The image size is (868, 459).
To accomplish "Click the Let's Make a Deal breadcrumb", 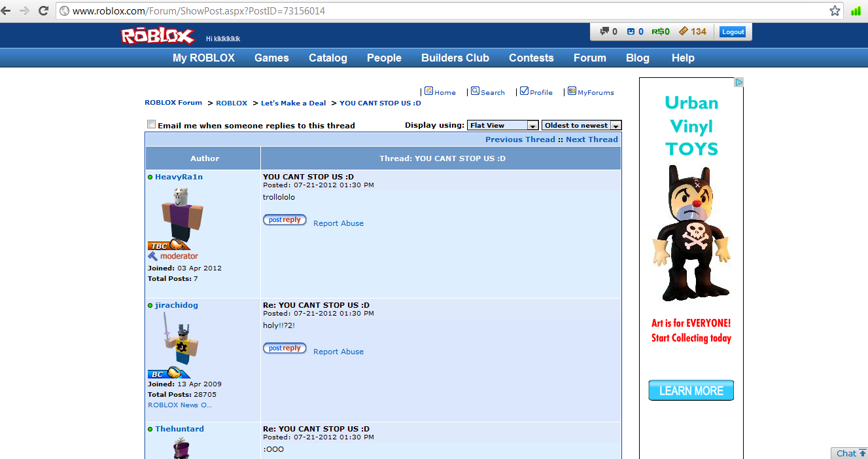I will 294,103.
